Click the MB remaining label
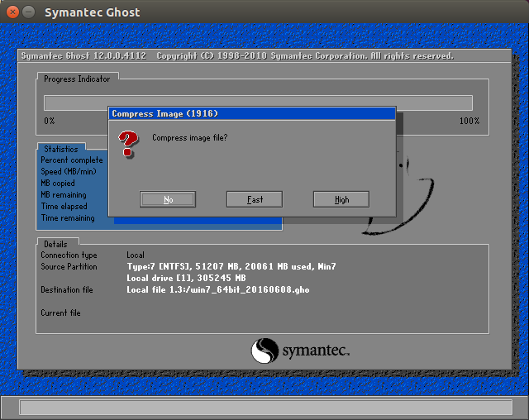 coord(64,194)
